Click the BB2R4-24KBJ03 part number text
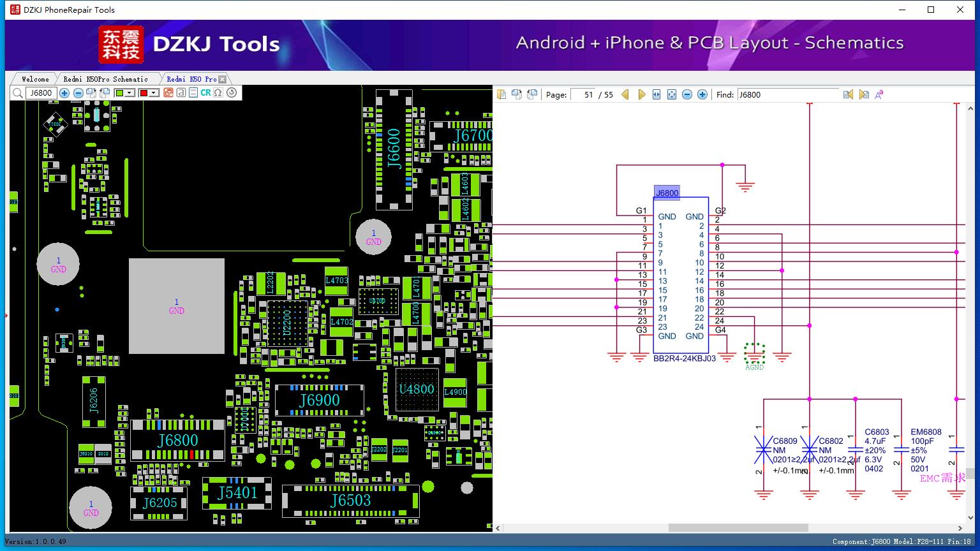Viewport: 980px width, 551px height. 685,358
